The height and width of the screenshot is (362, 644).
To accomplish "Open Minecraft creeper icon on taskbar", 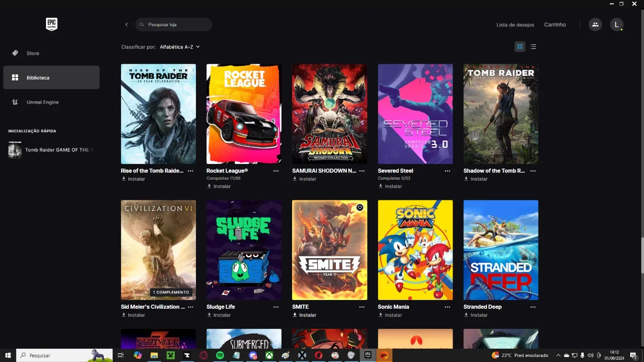I will [x=171, y=355].
